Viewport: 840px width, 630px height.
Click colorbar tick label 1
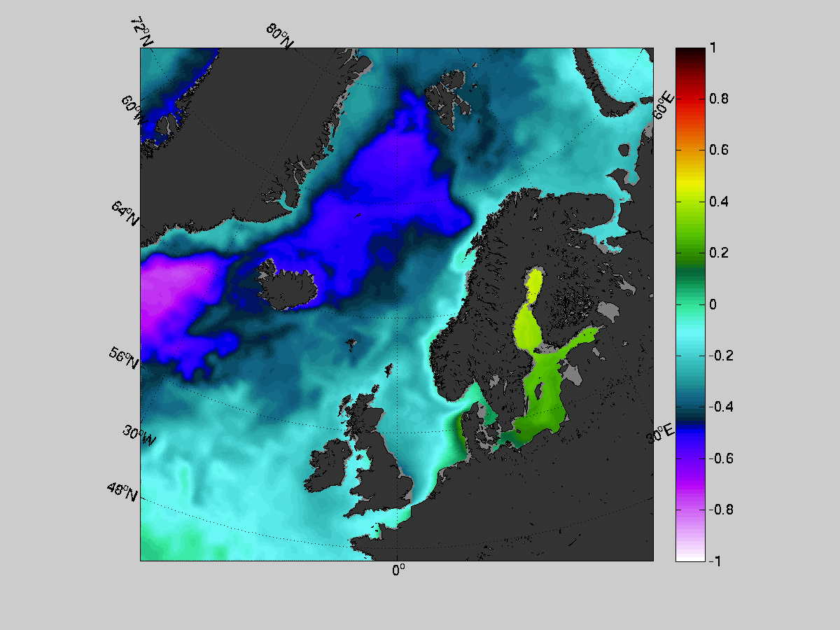tap(712, 48)
